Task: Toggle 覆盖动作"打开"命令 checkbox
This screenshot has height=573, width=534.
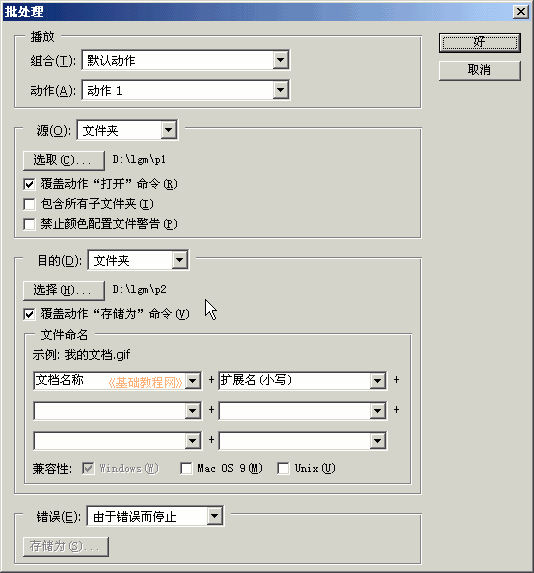Action: click(29, 184)
